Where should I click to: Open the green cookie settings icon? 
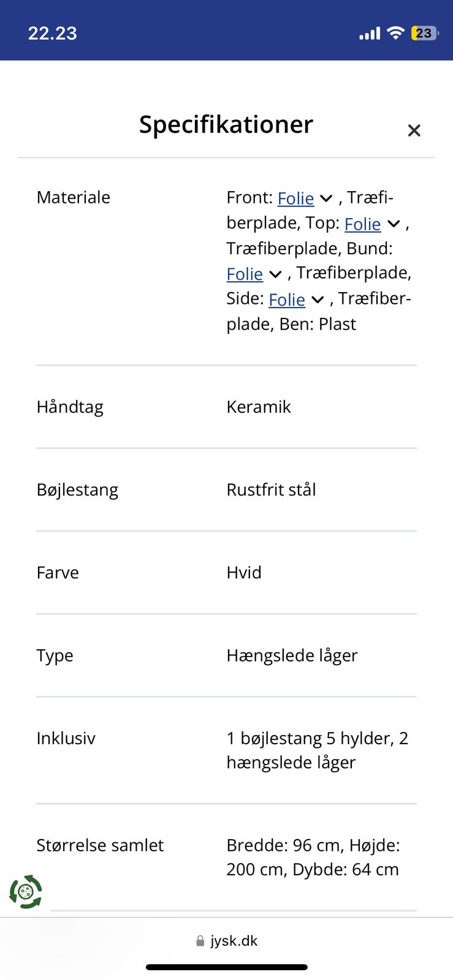(26, 891)
